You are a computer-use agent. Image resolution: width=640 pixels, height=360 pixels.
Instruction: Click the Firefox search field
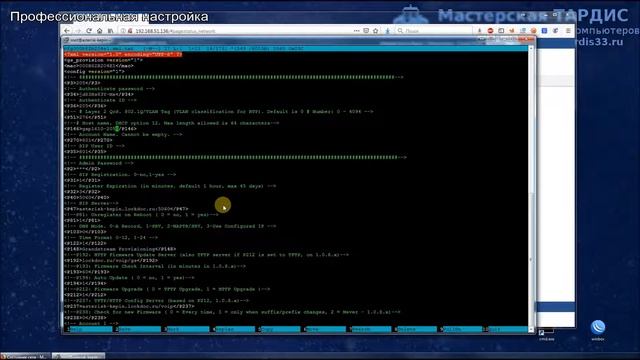434,31
